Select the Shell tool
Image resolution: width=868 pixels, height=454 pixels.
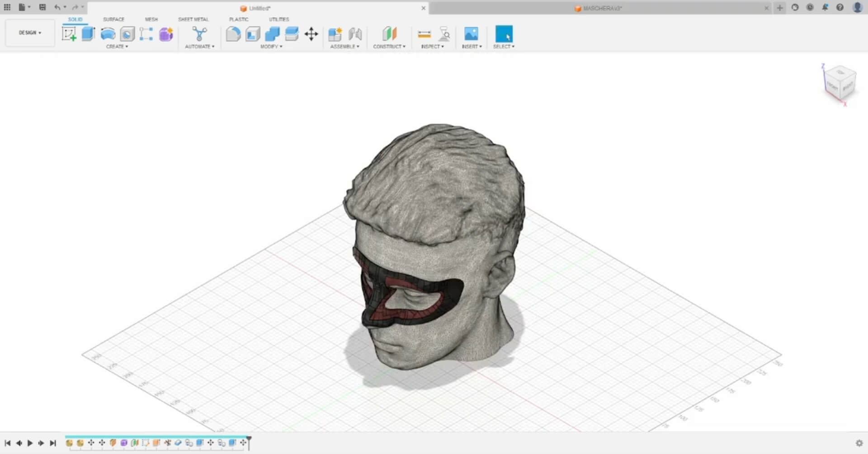(x=253, y=34)
